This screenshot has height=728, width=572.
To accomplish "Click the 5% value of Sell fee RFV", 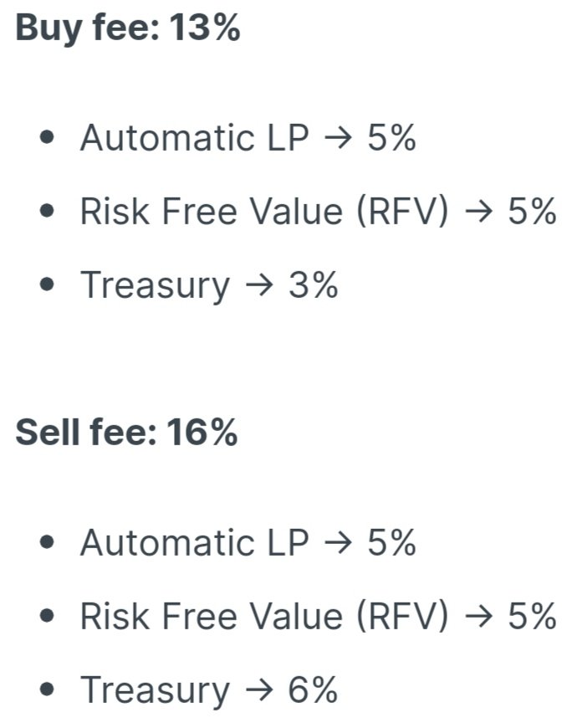I will [532, 616].
